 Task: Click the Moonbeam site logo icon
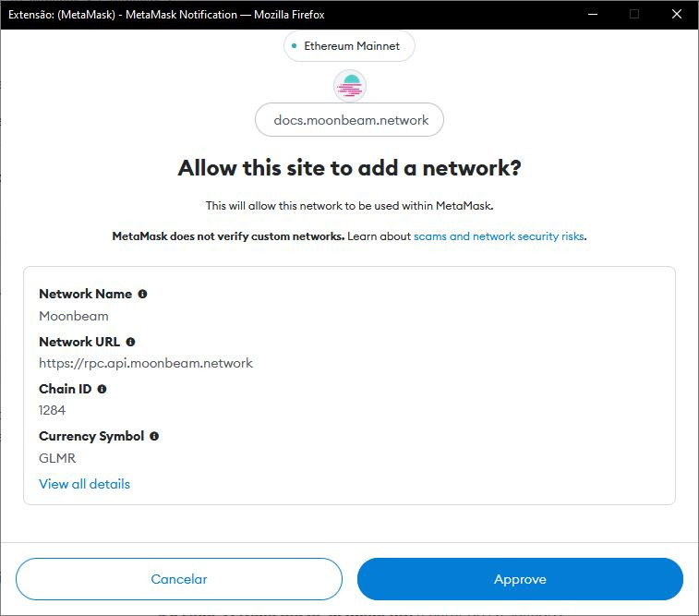coord(349,86)
